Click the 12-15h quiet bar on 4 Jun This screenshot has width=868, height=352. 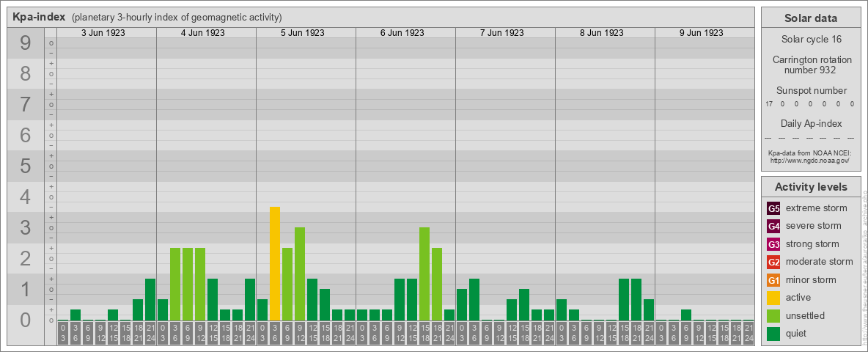click(x=213, y=299)
